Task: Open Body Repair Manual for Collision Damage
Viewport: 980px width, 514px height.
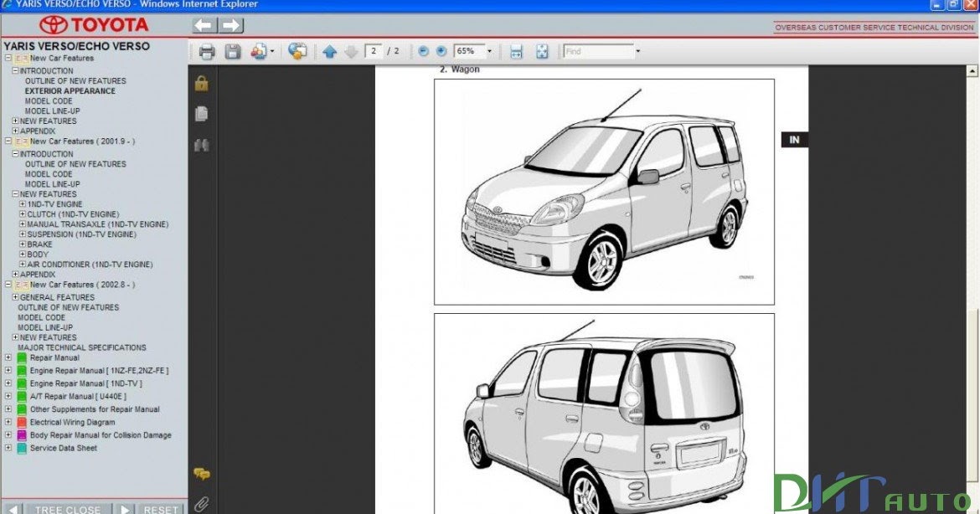Action: coord(101,435)
